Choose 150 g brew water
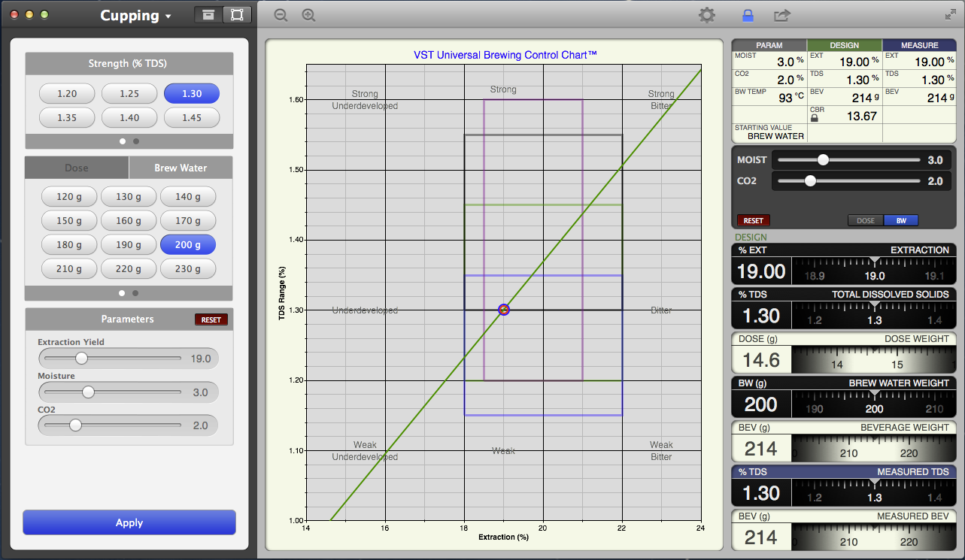Screen dimensions: 965x560 click(69, 221)
